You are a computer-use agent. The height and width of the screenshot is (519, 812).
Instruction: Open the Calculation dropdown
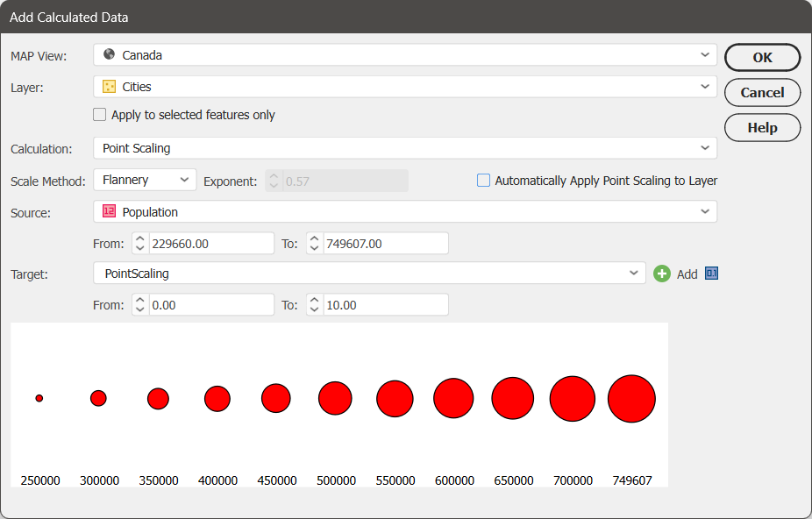pos(705,148)
